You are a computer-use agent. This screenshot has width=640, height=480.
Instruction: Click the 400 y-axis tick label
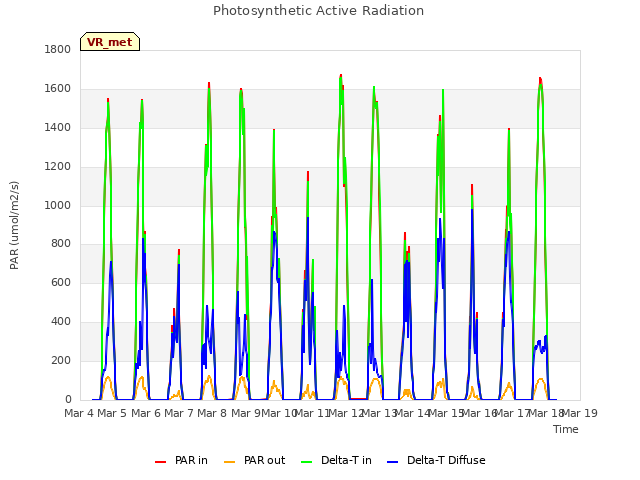(61, 322)
